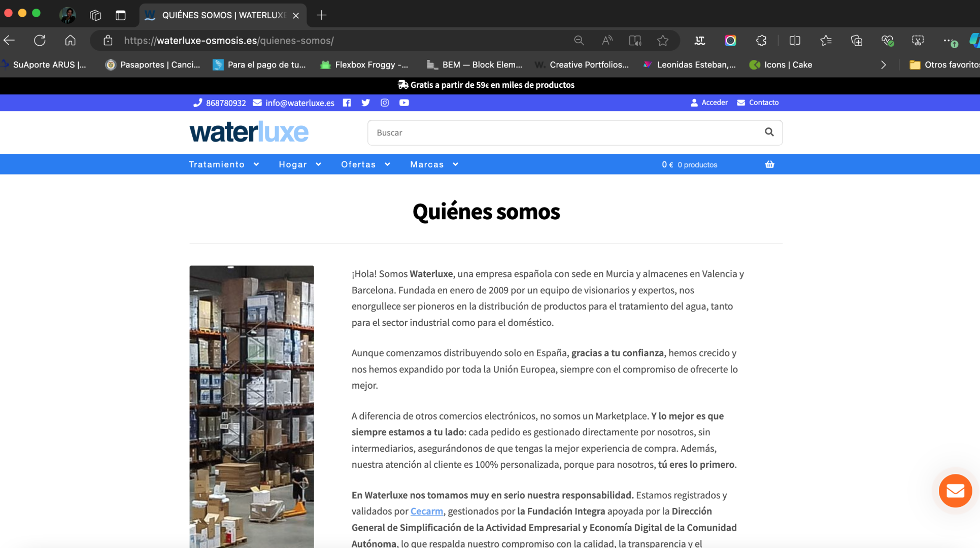The height and width of the screenshot is (548, 980).
Task: Open Waterluxe Instagram profile
Action: 385,102
